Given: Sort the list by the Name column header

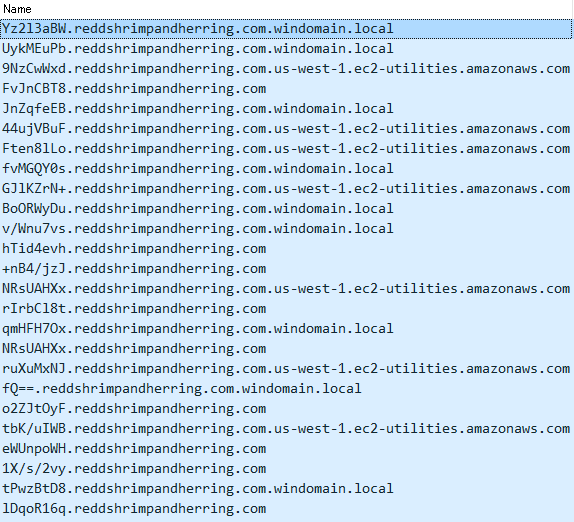Looking at the screenshot, I should (x=286, y=9).
